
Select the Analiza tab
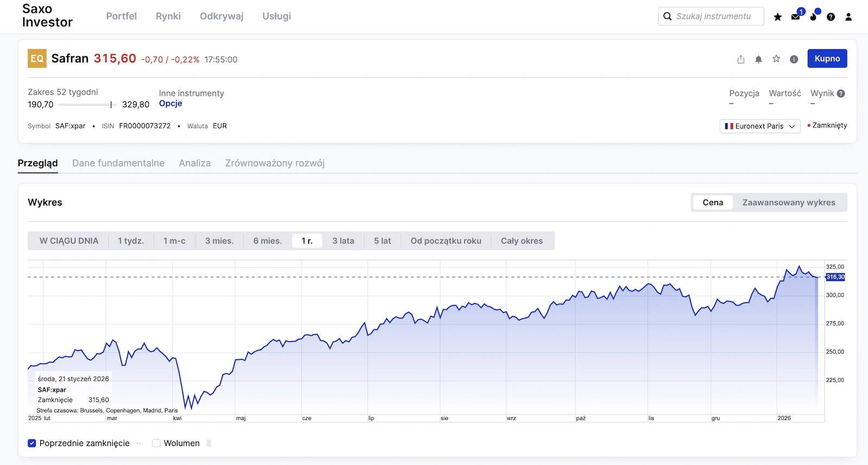click(195, 163)
